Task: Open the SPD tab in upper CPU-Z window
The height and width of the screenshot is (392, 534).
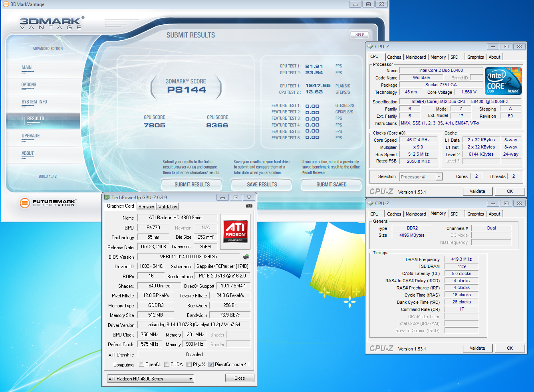Action: (455, 57)
